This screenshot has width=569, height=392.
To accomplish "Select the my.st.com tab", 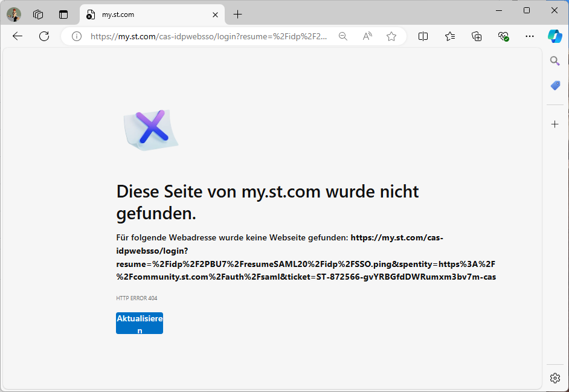I will (x=152, y=14).
